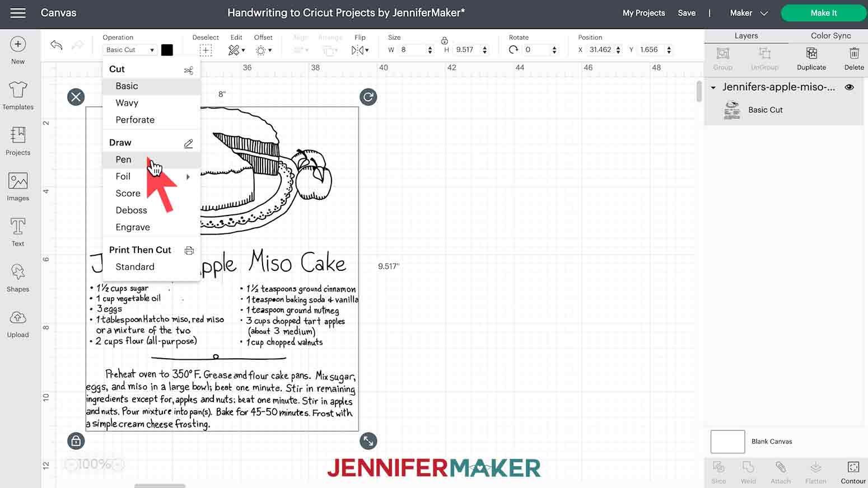Toggle the size lock aspect ratio icon
The width and height of the screenshot is (868, 488).
click(444, 40)
